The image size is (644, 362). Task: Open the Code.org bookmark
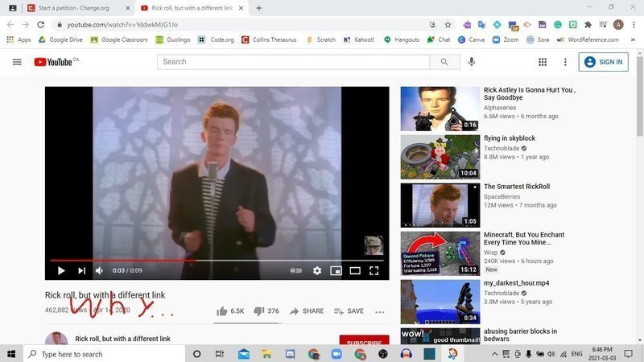click(216, 39)
